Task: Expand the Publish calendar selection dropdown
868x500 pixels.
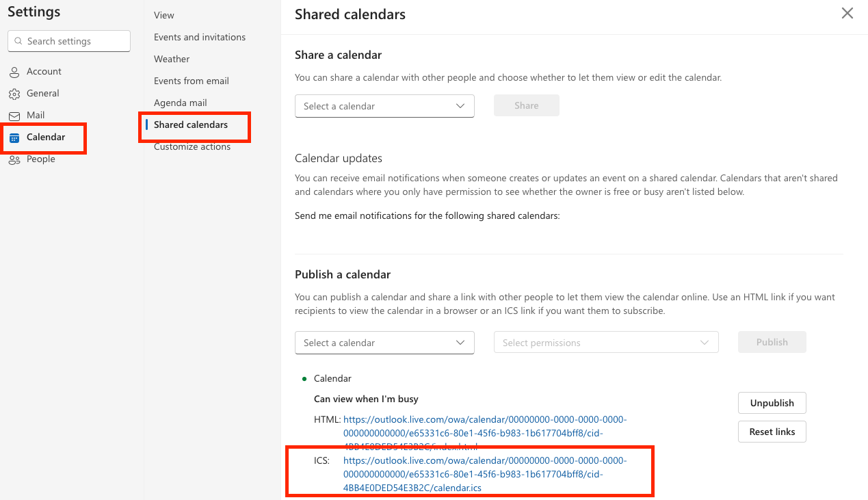Action: [384, 343]
